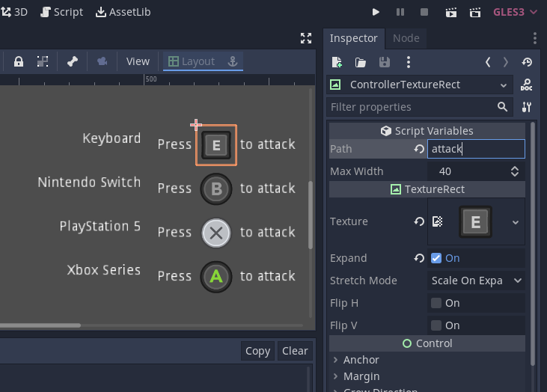This screenshot has height=392, width=547.
Task: Click the Path text field
Action: [x=476, y=149]
